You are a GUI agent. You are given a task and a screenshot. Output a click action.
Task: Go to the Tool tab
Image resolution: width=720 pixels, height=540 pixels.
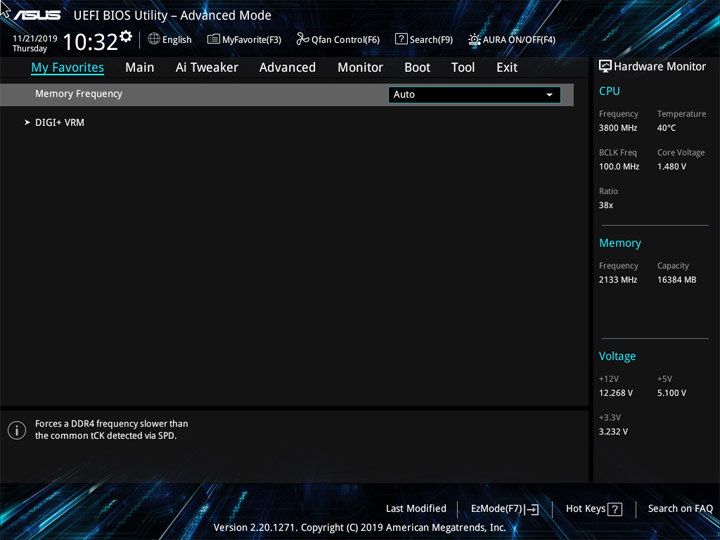tap(463, 68)
